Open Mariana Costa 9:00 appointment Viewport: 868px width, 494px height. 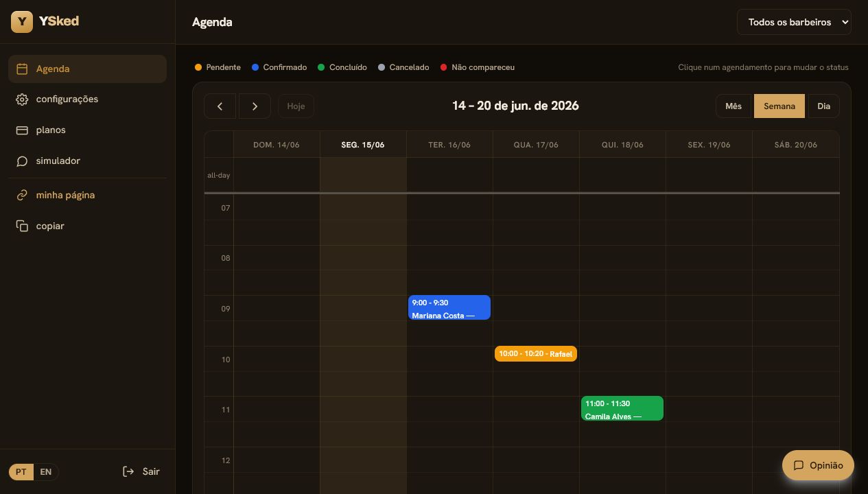(449, 307)
